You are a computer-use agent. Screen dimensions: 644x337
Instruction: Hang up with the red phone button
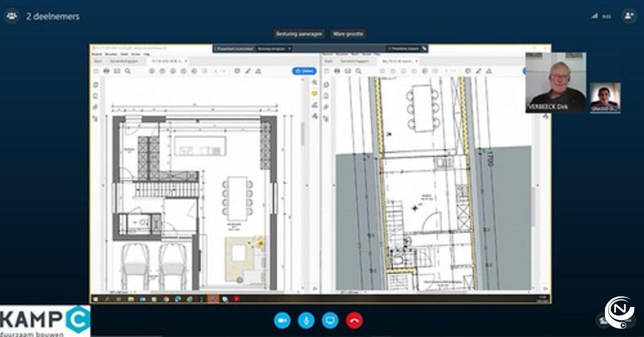[354, 321]
